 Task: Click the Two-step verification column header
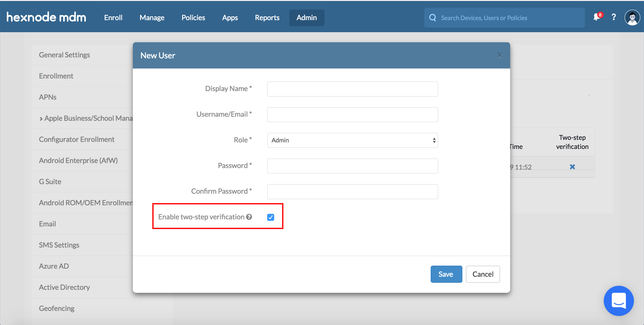pos(572,142)
